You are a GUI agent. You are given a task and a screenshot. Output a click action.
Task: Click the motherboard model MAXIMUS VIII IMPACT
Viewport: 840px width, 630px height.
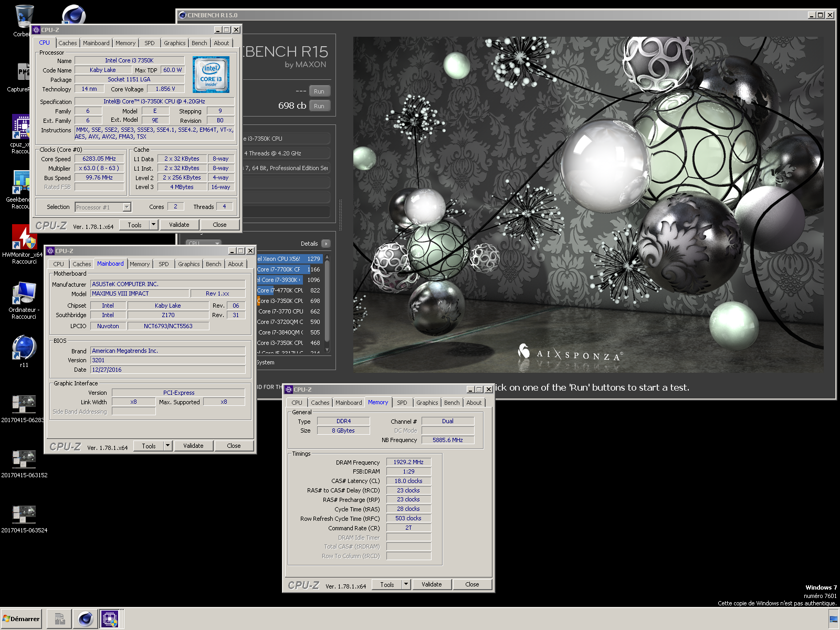pyautogui.click(x=140, y=293)
